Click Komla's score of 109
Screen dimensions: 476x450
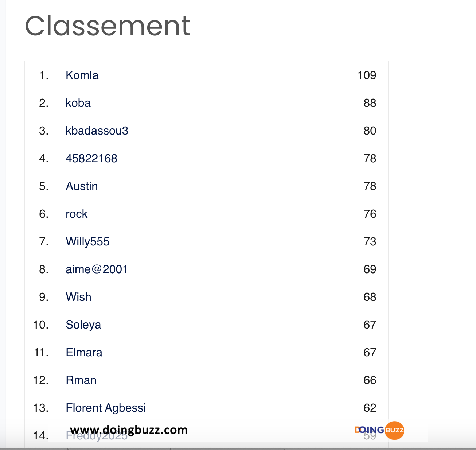367,75
